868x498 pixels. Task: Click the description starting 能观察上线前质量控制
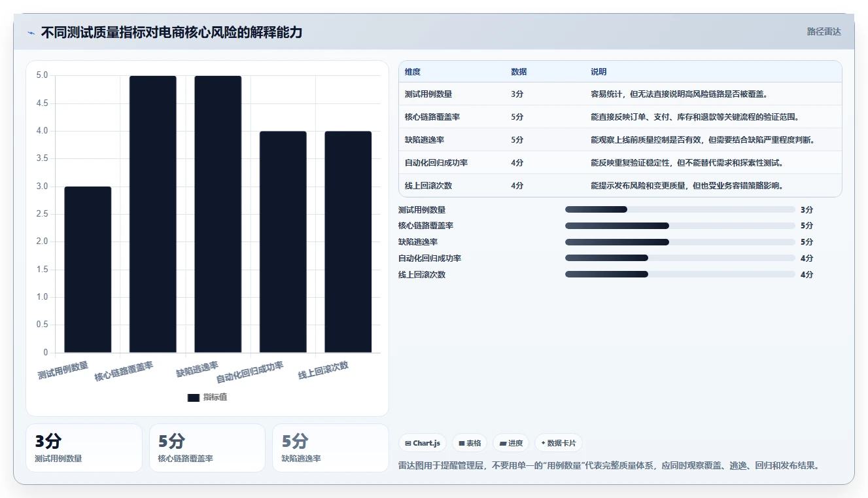[703, 140]
